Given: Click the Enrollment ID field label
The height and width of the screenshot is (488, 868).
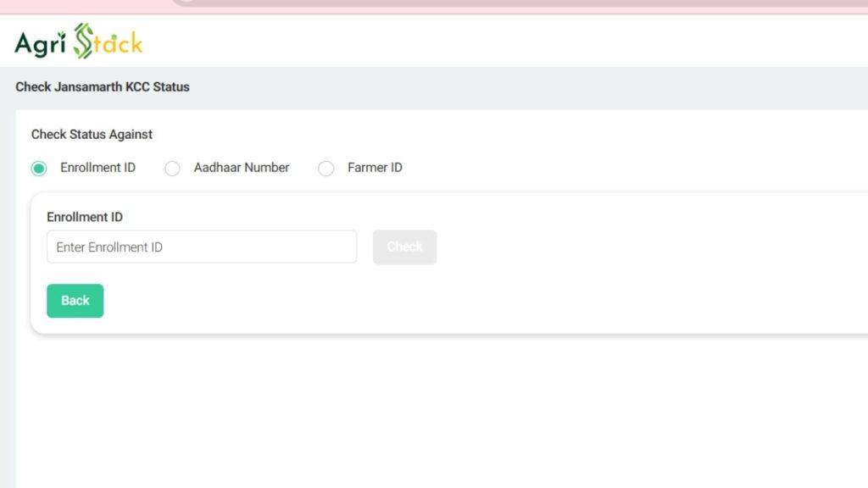Looking at the screenshot, I should pyautogui.click(x=85, y=217).
